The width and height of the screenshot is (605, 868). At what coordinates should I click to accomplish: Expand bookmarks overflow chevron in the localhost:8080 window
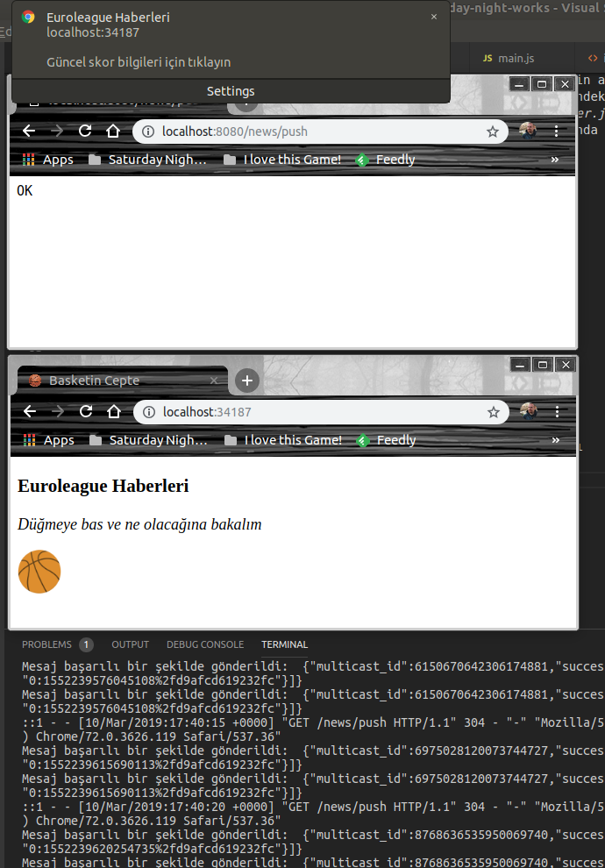coord(554,160)
